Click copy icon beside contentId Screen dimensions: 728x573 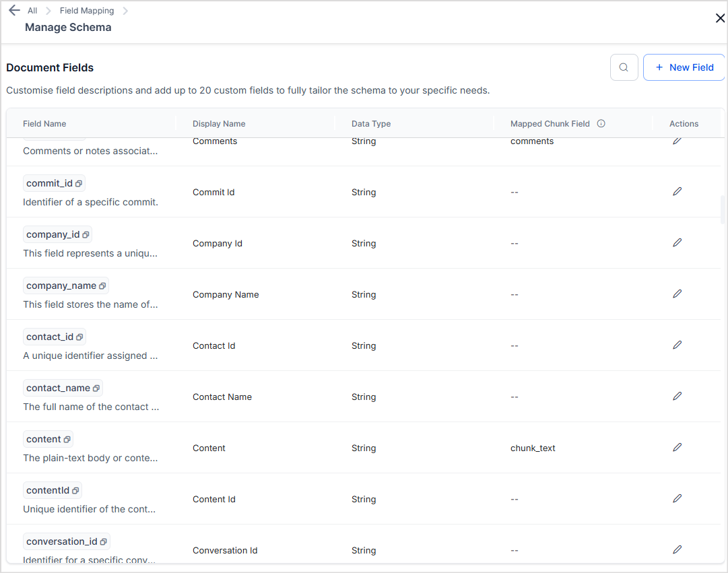tap(75, 491)
